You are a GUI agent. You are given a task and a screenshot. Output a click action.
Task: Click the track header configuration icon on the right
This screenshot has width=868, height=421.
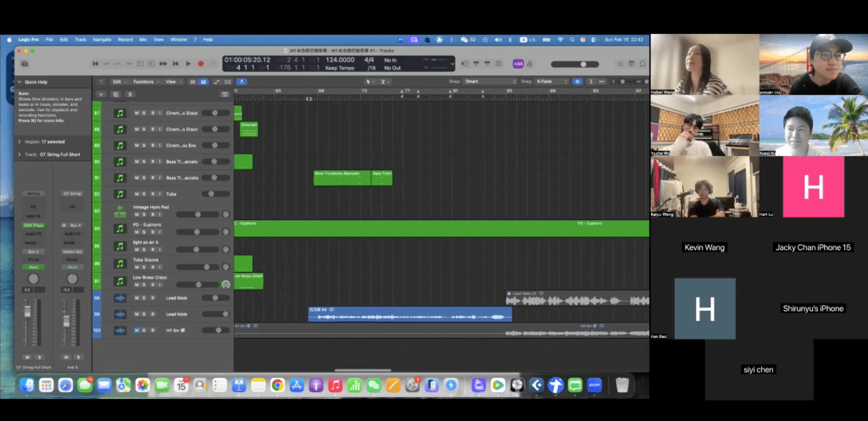pos(225,95)
